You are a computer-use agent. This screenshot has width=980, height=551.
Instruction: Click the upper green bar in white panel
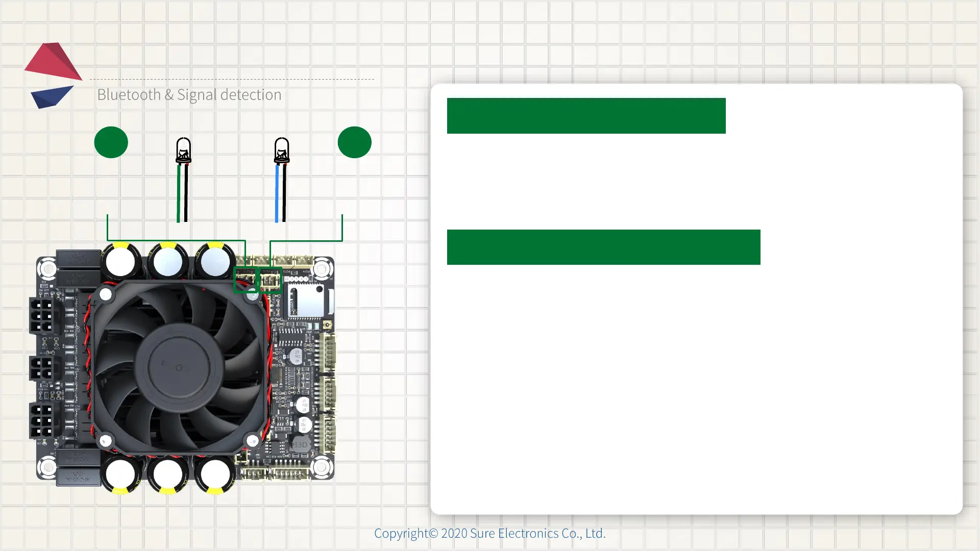coord(586,116)
